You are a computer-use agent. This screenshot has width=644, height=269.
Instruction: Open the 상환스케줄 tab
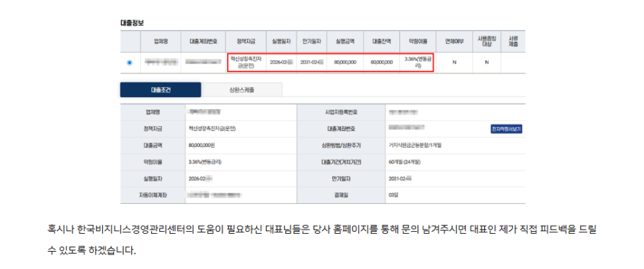click(242, 90)
